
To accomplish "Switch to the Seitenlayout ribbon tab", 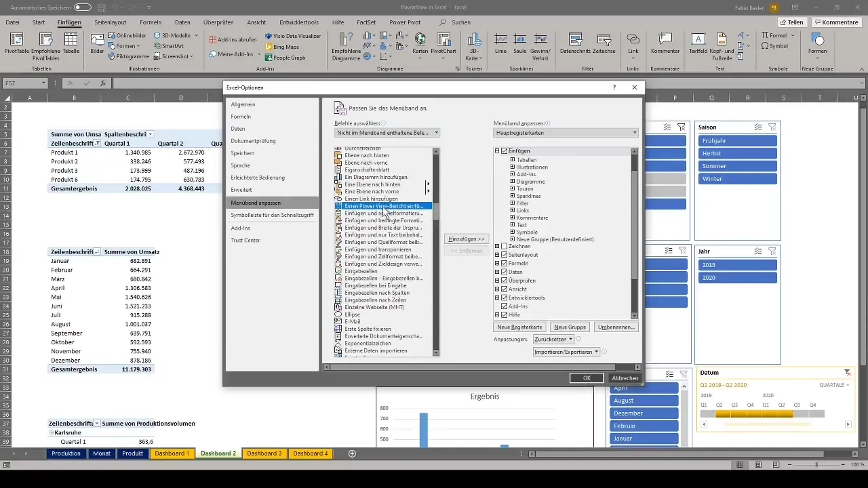I will [110, 22].
